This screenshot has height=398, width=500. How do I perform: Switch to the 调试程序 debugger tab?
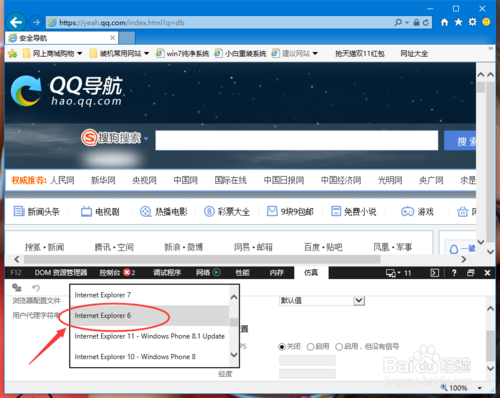tap(167, 273)
